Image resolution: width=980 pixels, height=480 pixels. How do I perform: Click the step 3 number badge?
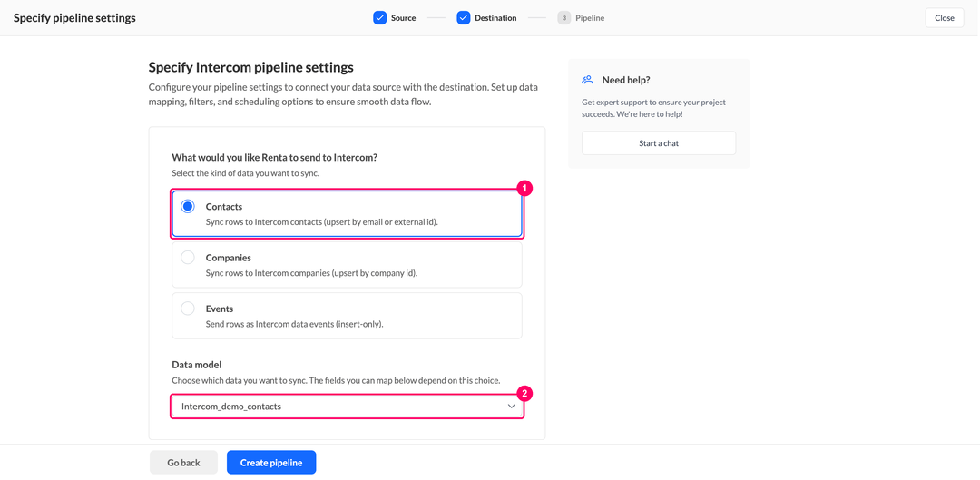coord(564,18)
